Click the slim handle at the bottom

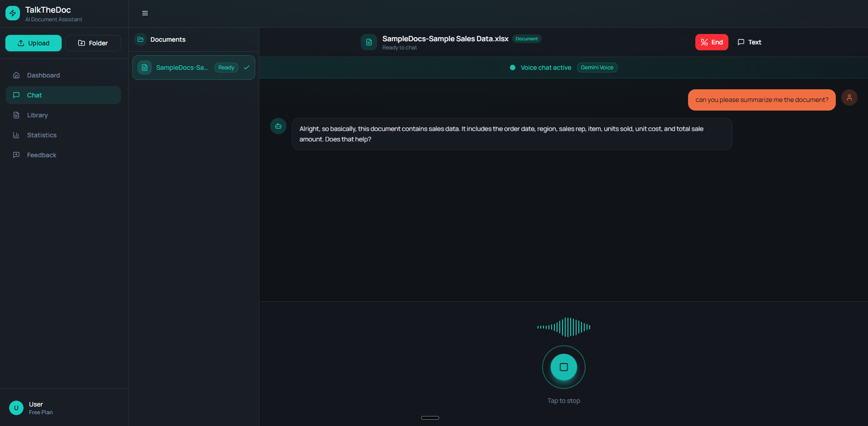click(430, 417)
